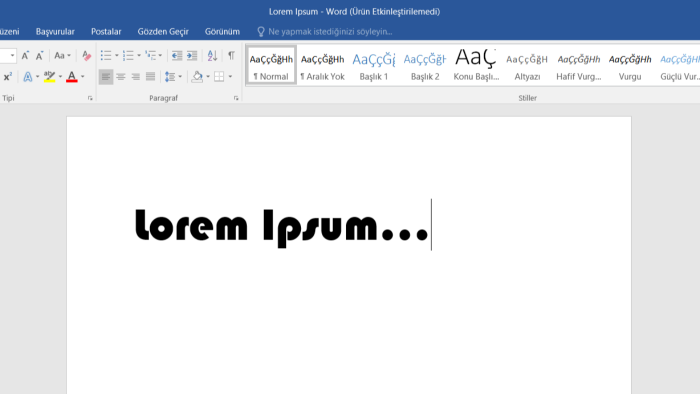700x394 pixels.
Task: Switch to Postalar tab
Action: (106, 32)
